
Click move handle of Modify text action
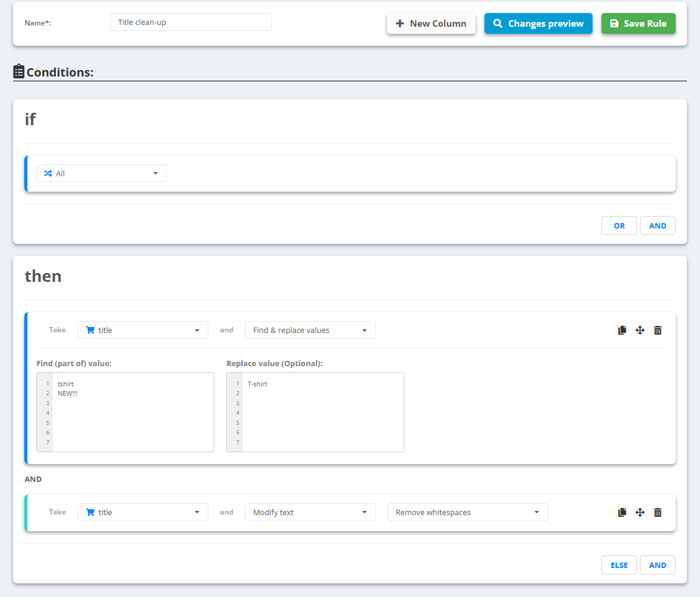click(x=639, y=512)
